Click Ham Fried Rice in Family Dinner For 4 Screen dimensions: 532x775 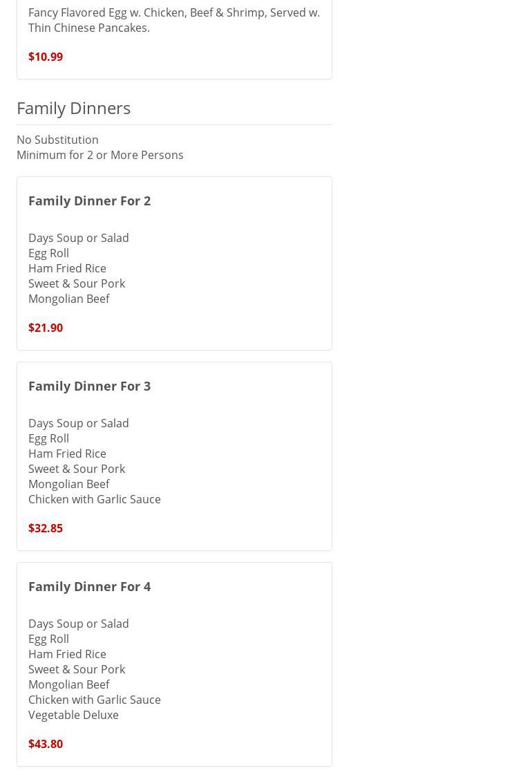pos(67,654)
